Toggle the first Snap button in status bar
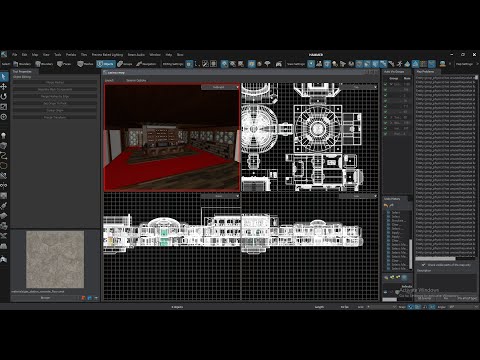Screen dimensions: 480x360 pyautogui.click(x=411, y=307)
